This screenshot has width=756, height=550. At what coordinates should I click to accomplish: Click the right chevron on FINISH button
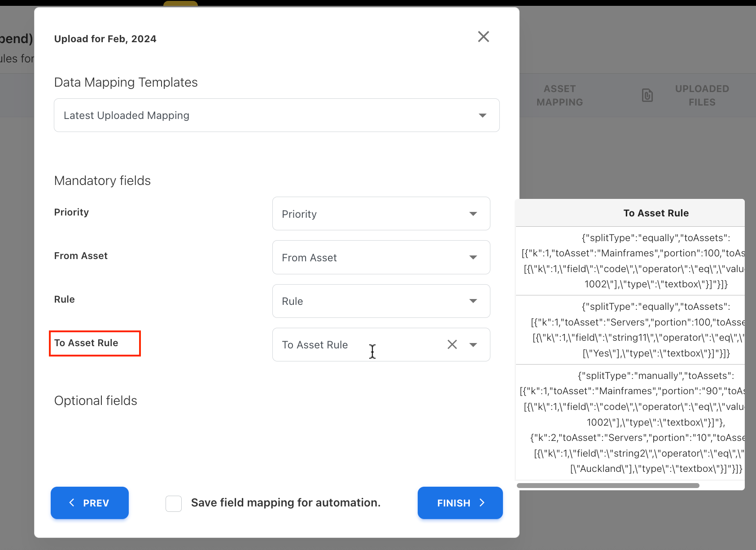tap(482, 503)
